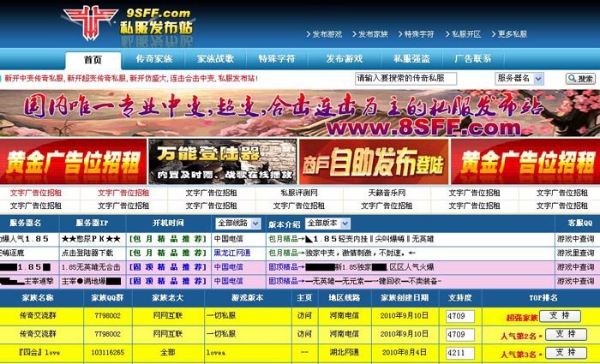Image resolution: width=600 pixels, height=364 pixels.
Task: Click the 传奇私服 search input field
Action: [x=405, y=78]
